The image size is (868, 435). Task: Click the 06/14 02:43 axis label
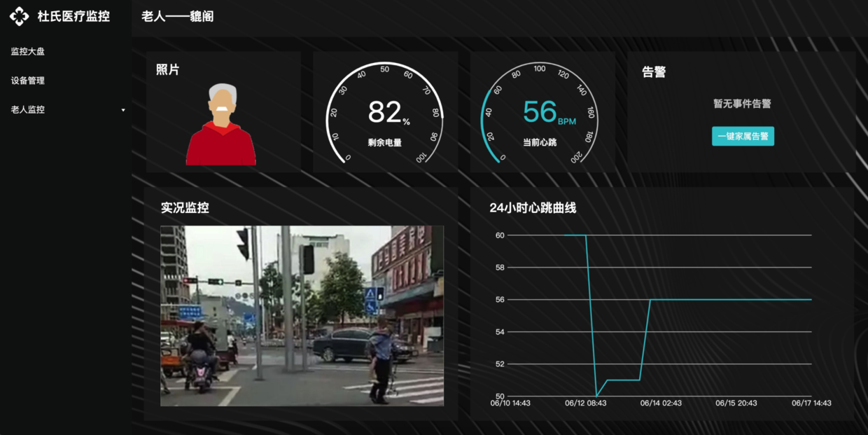pos(661,403)
